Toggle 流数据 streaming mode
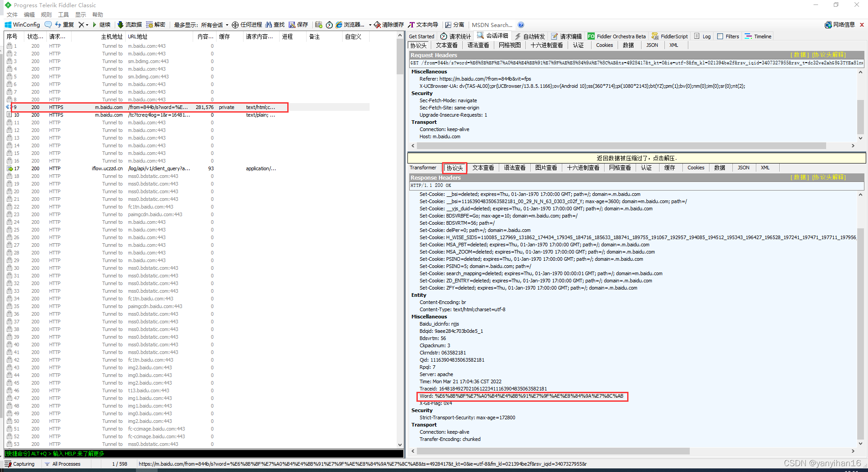Image resolution: width=868 pixels, height=472 pixels. [x=130, y=25]
